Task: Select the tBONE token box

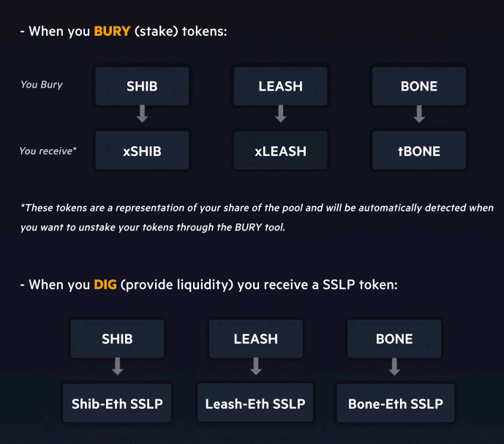Action: [x=419, y=151]
